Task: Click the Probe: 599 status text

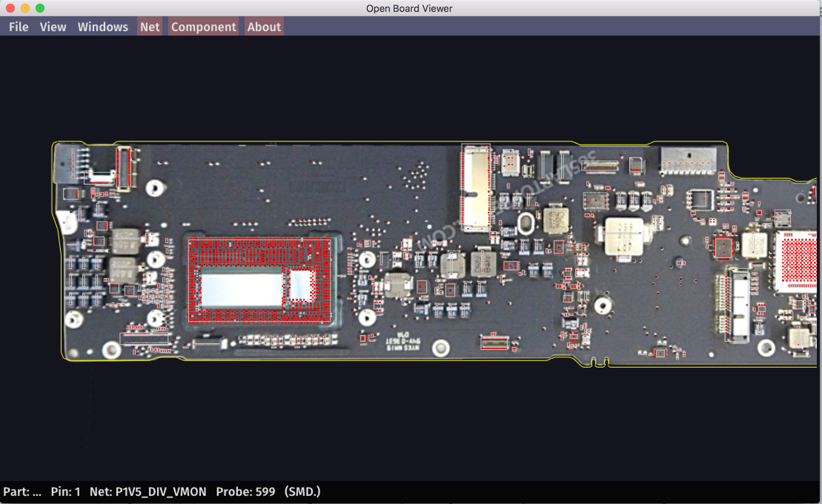Action: (245, 492)
